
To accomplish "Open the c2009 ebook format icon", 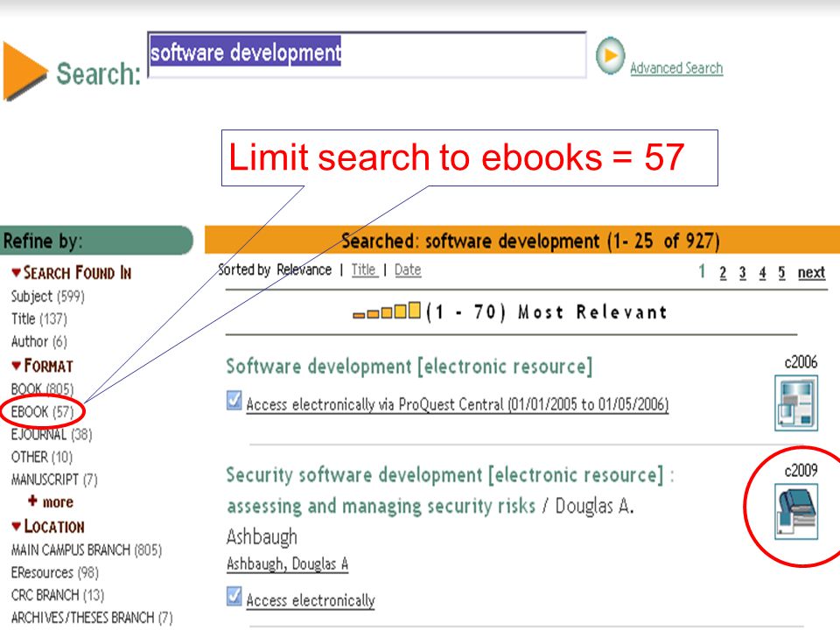I will [796, 511].
